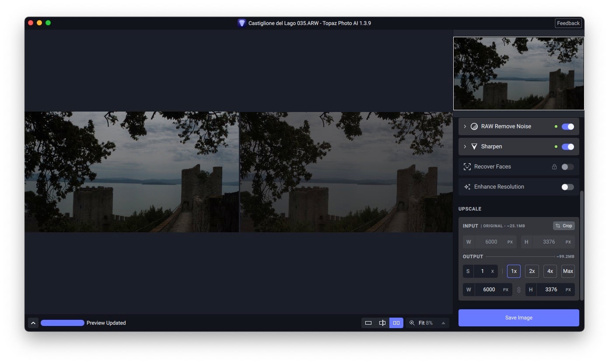The image size is (609, 364).
Task: Click the Recover Faces lock icon
Action: pos(554,167)
